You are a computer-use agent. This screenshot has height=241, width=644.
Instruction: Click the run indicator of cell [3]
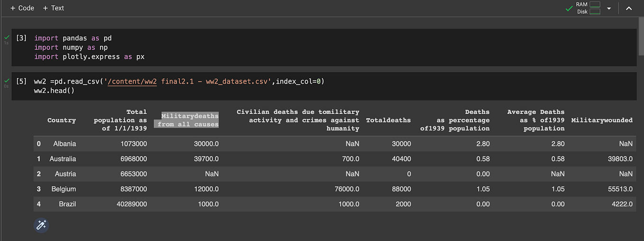(21, 38)
